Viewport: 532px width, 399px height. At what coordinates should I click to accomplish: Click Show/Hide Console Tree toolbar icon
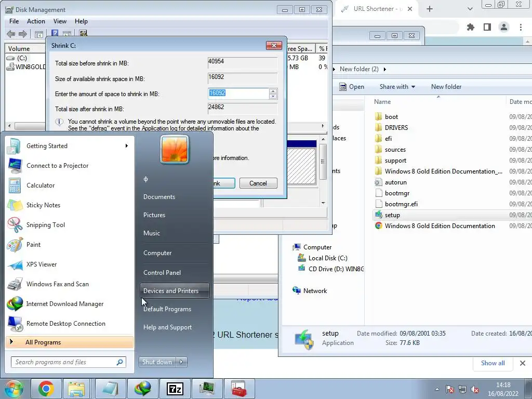point(39,34)
